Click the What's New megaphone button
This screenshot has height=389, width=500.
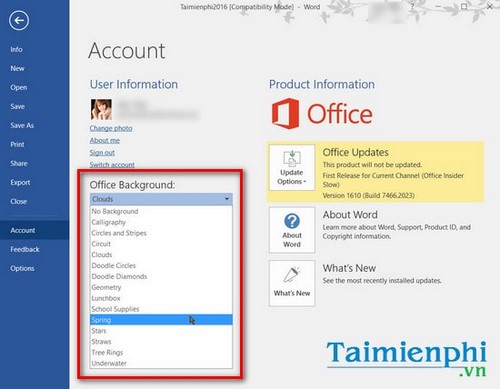coord(292,283)
